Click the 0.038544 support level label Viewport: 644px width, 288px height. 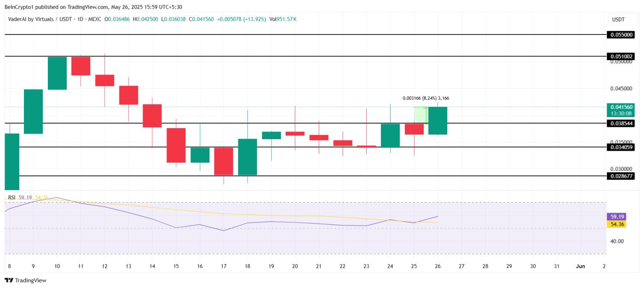pyautogui.click(x=621, y=123)
